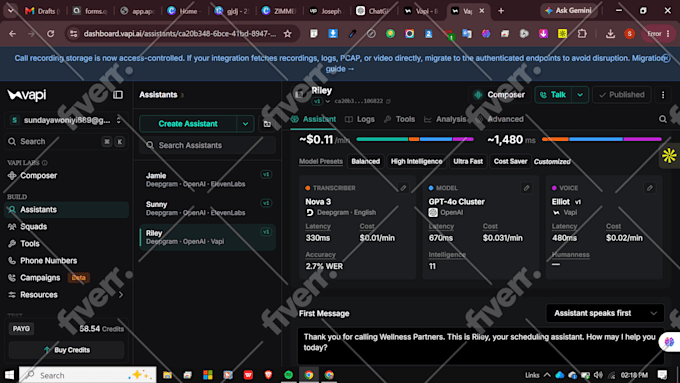Click the Windows taskbar Search box

click(88, 375)
